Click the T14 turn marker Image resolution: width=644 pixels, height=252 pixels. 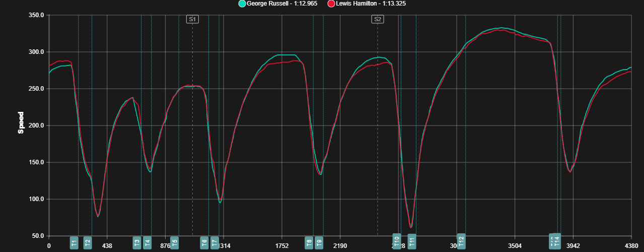click(557, 241)
